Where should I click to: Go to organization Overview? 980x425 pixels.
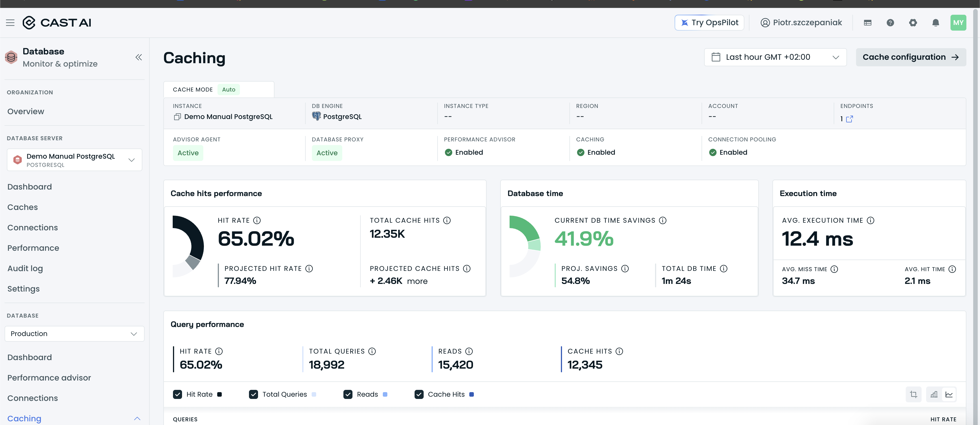click(x=26, y=111)
